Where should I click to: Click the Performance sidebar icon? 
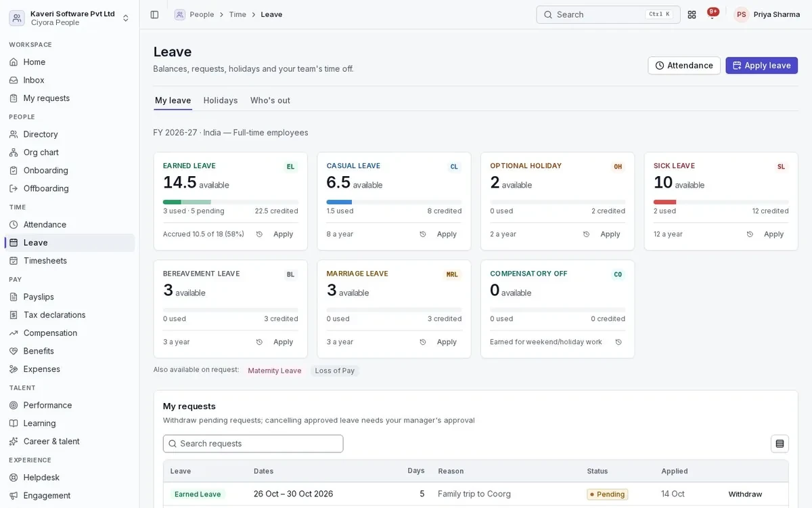[x=14, y=405]
